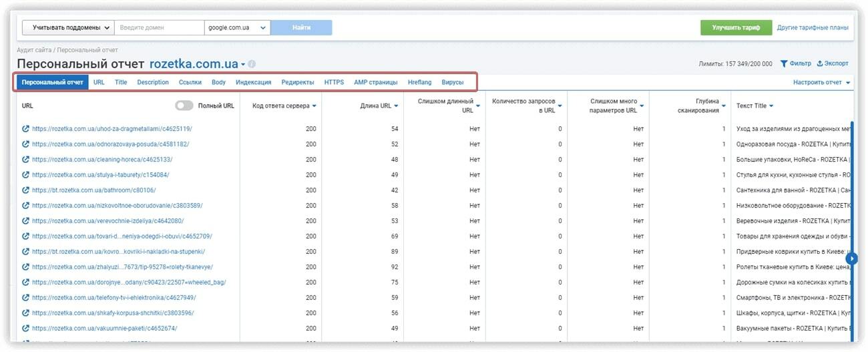Go to Аудит сайта breadcrumb
This screenshot has height=352, width=868.
[x=34, y=50]
